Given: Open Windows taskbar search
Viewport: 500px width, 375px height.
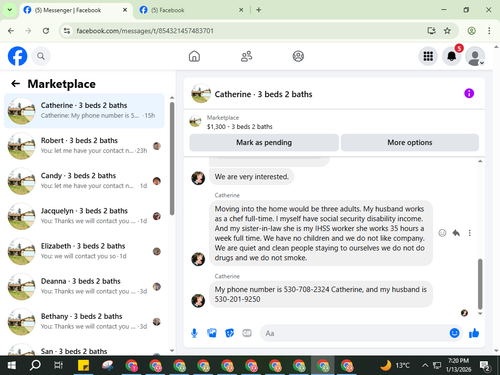Looking at the screenshot, I should [35, 365].
